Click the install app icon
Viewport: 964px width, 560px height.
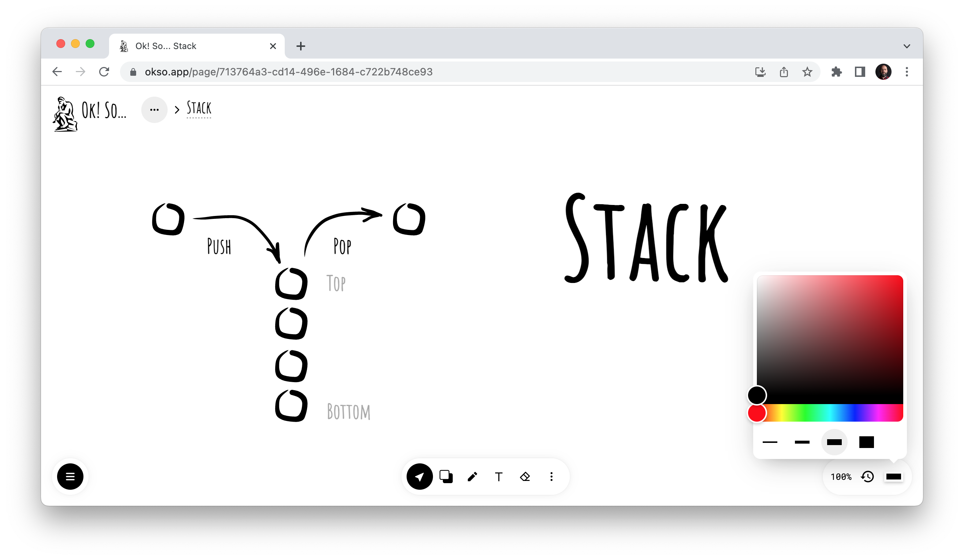(x=760, y=71)
